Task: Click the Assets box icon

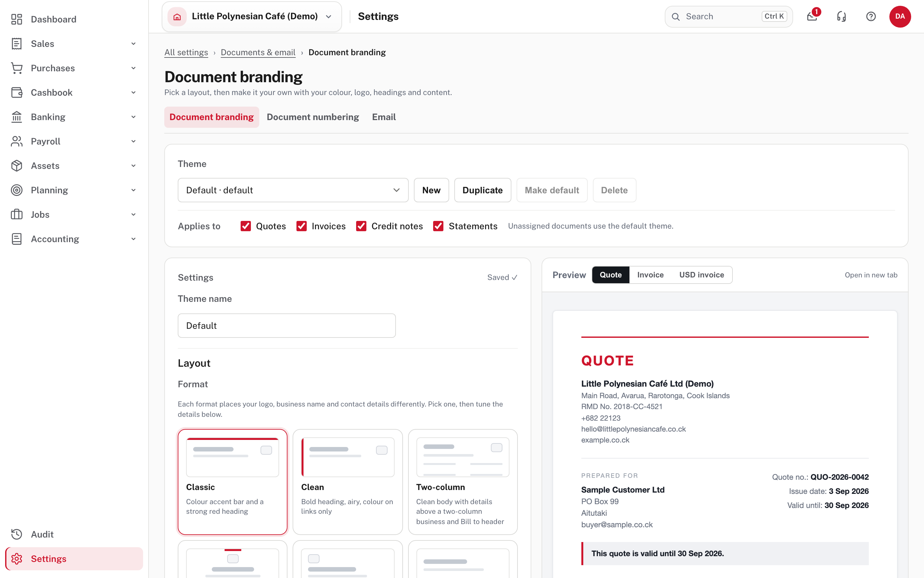Action: [16, 166]
